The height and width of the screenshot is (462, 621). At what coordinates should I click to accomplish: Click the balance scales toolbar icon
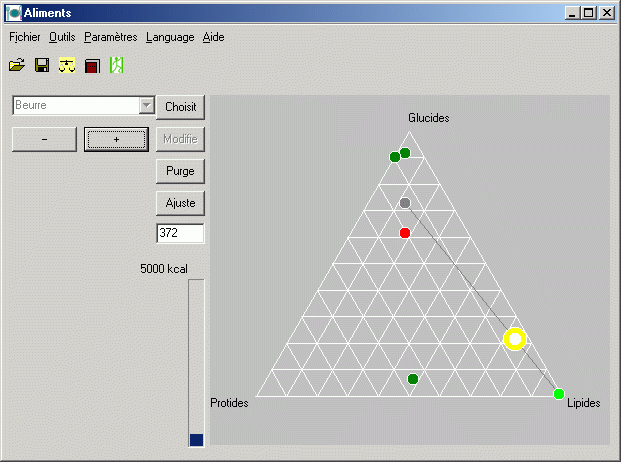click(x=67, y=66)
